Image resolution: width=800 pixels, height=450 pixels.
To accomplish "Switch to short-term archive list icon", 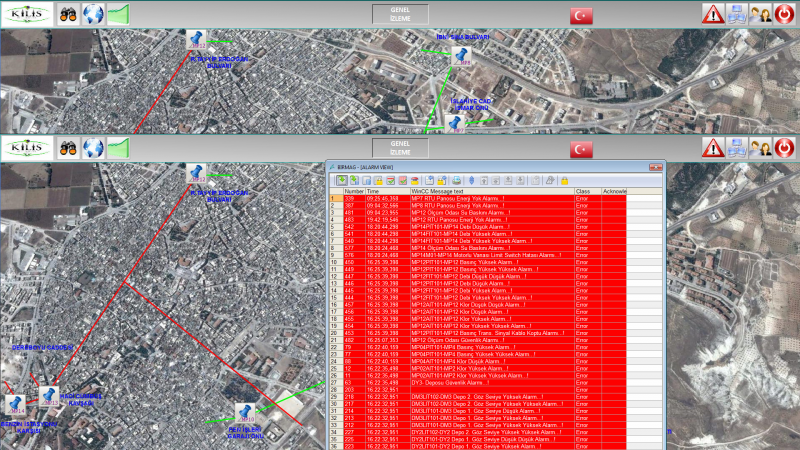I will 354,181.
